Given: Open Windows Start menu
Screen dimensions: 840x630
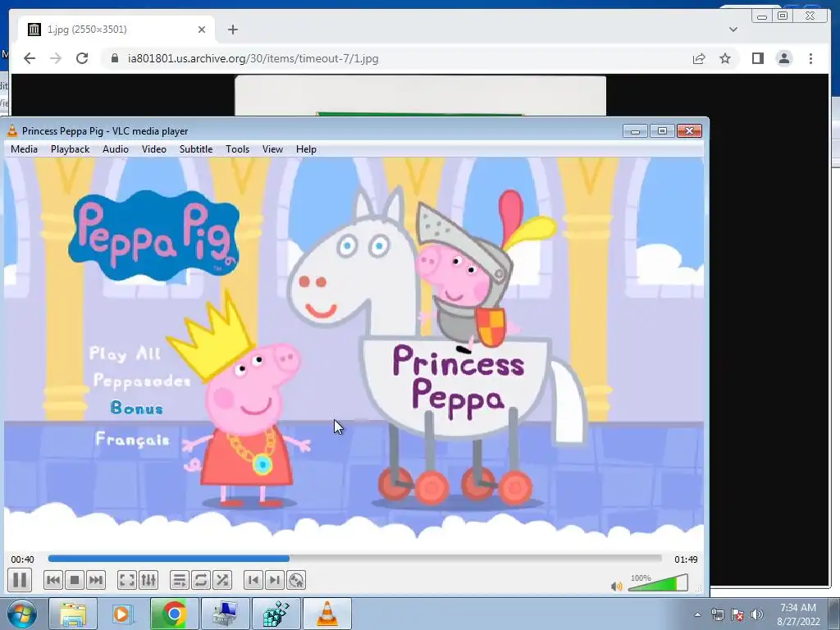Looking at the screenshot, I should tap(21, 614).
